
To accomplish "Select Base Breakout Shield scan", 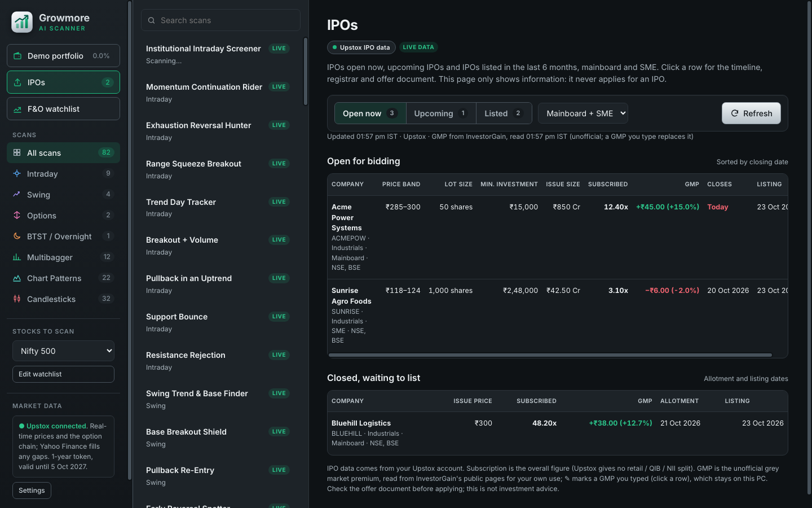I will coord(218,437).
